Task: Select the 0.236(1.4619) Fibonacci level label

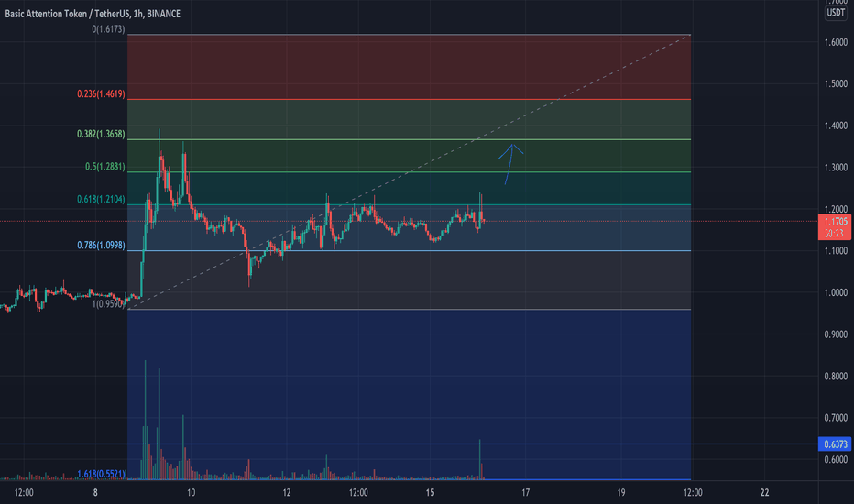Action: [101, 93]
